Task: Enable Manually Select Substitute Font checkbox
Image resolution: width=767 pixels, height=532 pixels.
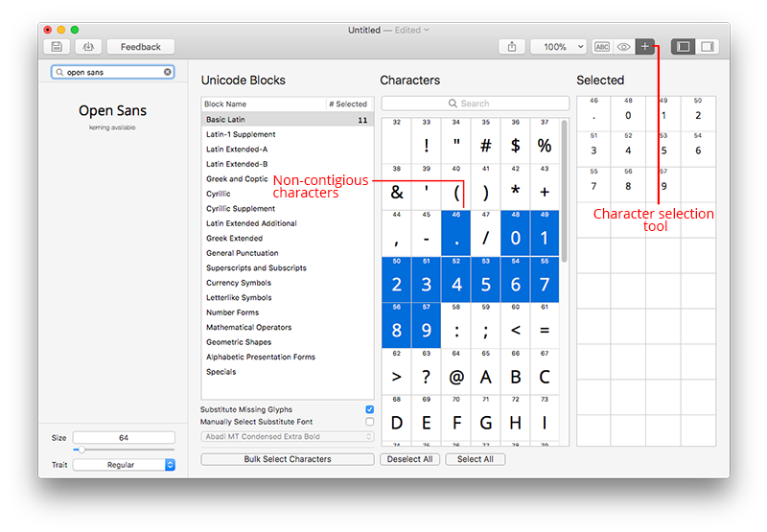Action: pyautogui.click(x=369, y=422)
